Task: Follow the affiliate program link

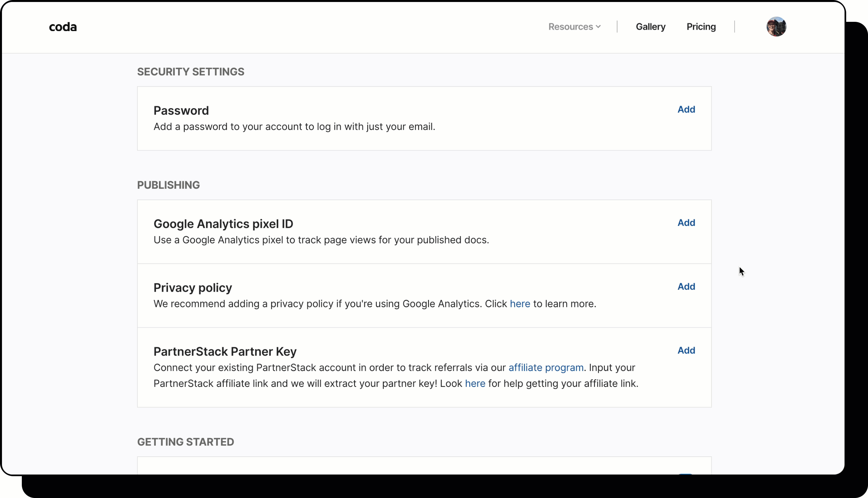Action: pos(546,367)
